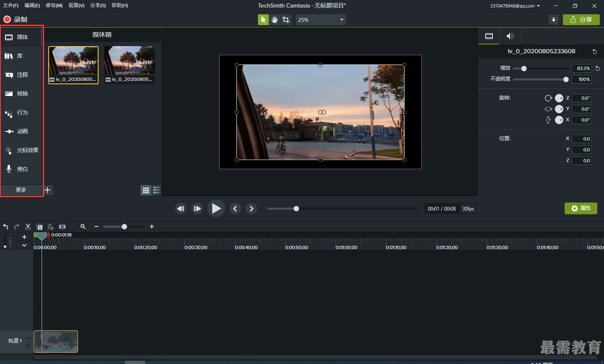Jump to next clip with right chevron
The image size is (604, 364).
coord(251,208)
